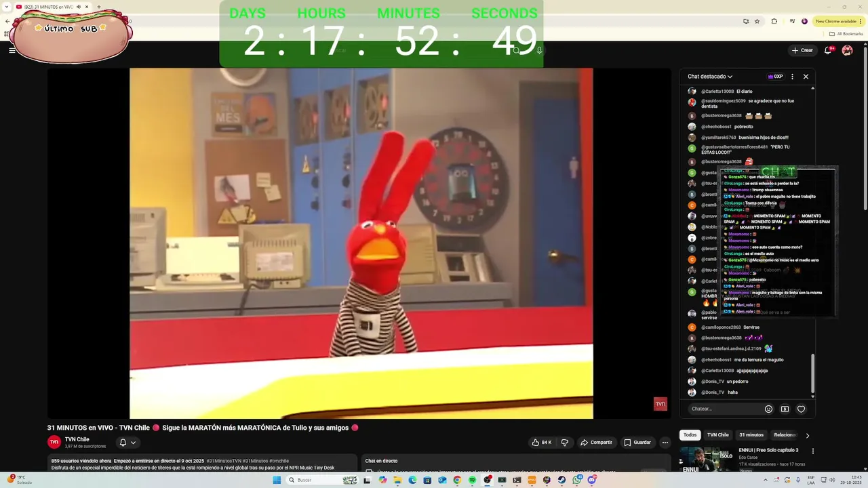Screen dimensions: 868x488
Task: Send a heart reaction in chat
Action: 801,409
